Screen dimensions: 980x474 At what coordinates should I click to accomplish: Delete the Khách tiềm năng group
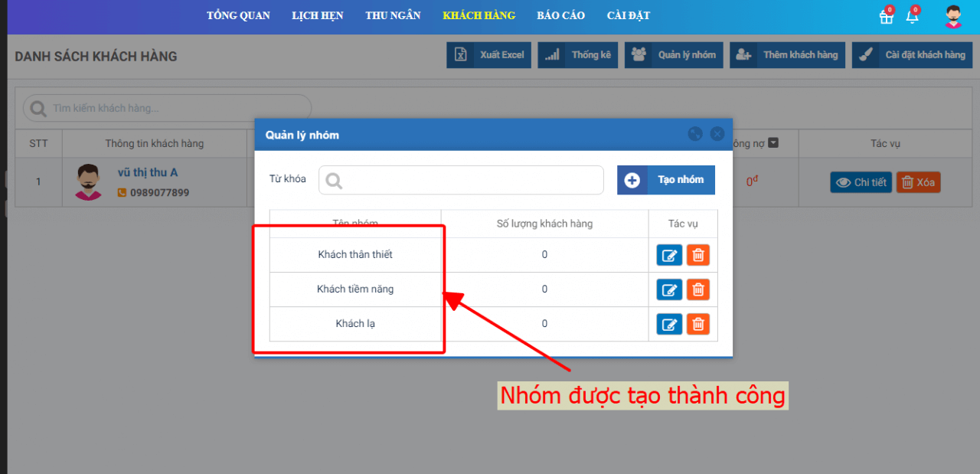697,289
